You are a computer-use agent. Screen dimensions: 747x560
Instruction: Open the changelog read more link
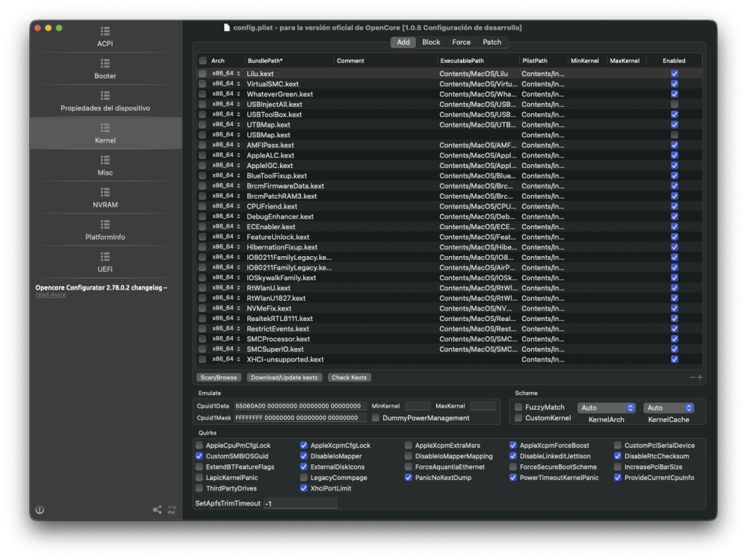pyautogui.click(x=51, y=295)
